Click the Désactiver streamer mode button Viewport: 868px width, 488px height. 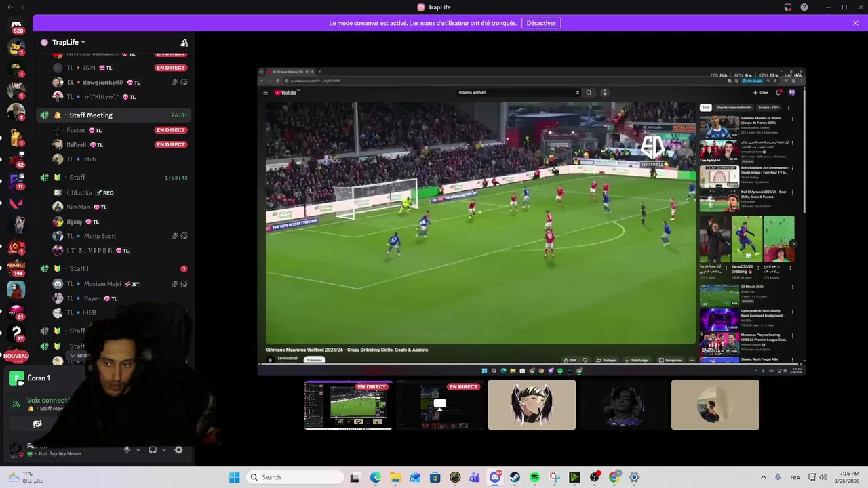point(541,23)
